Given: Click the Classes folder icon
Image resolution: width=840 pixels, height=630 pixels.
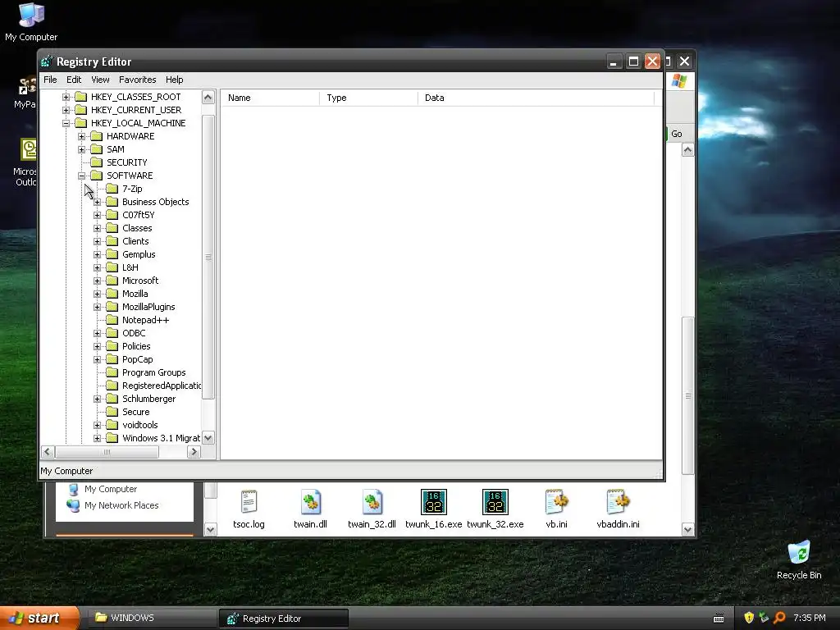Looking at the screenshot, I should pyautogui.click(x=112, y=228).
